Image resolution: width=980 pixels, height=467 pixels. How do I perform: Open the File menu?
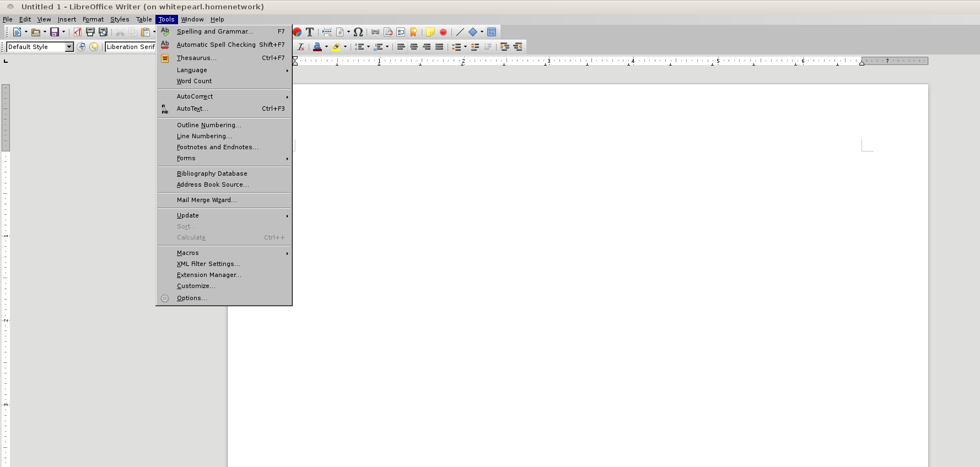8,19
